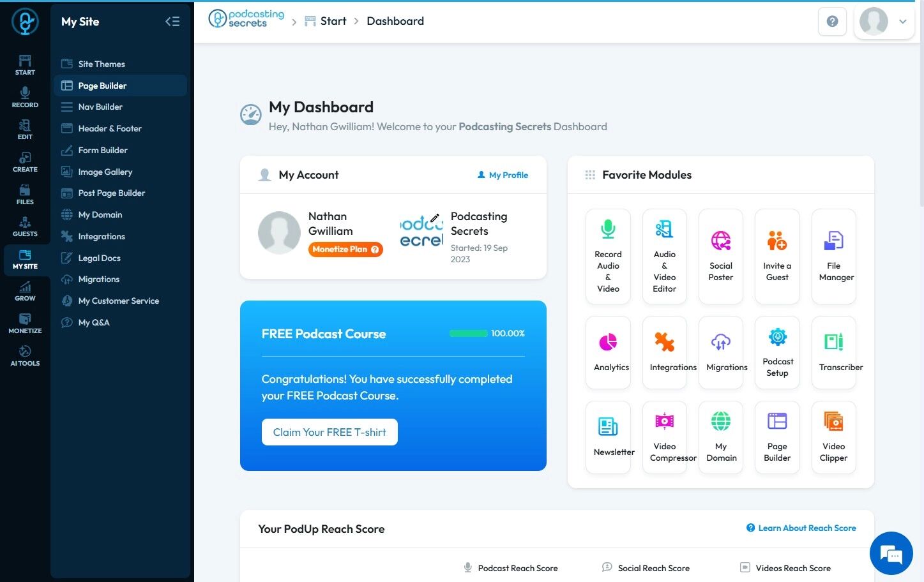Viewport: 924px width, 582px height.
Task: Go to Header & Footer settings
Action: pos(121,128)
